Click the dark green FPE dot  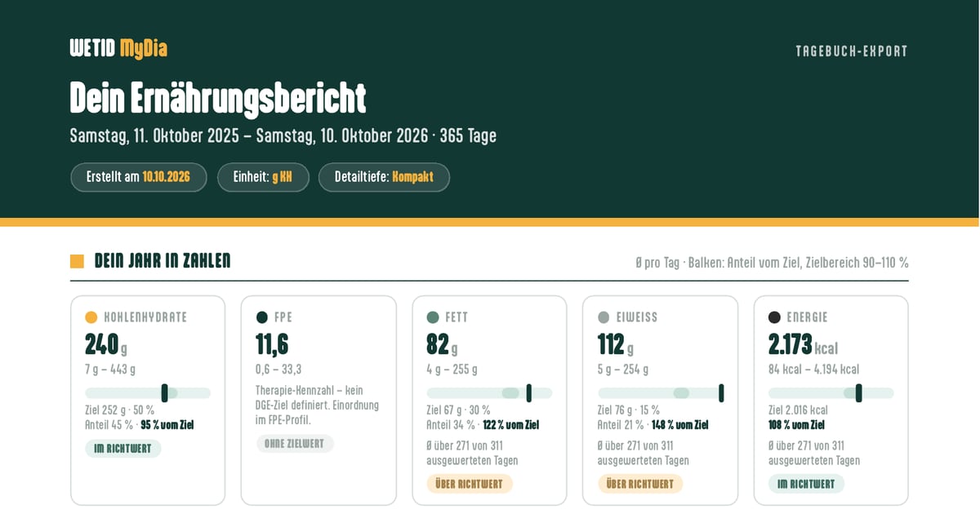262,317
